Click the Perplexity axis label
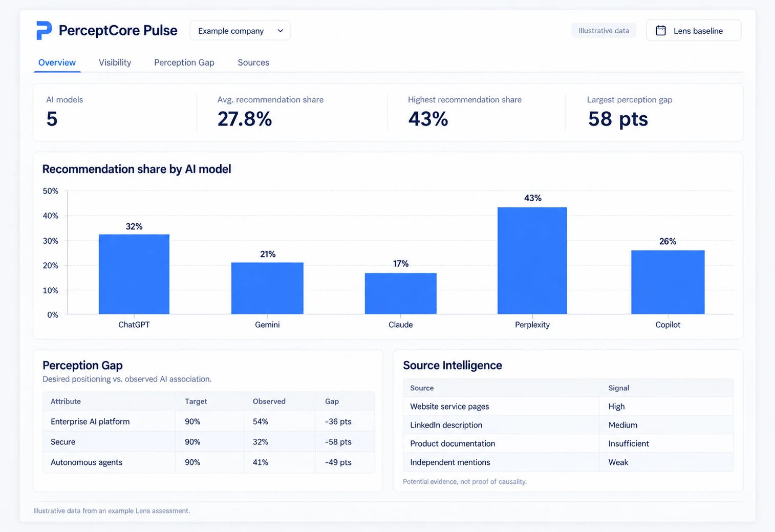The width and height of the screenshot is (775, 532). (532, 325)
